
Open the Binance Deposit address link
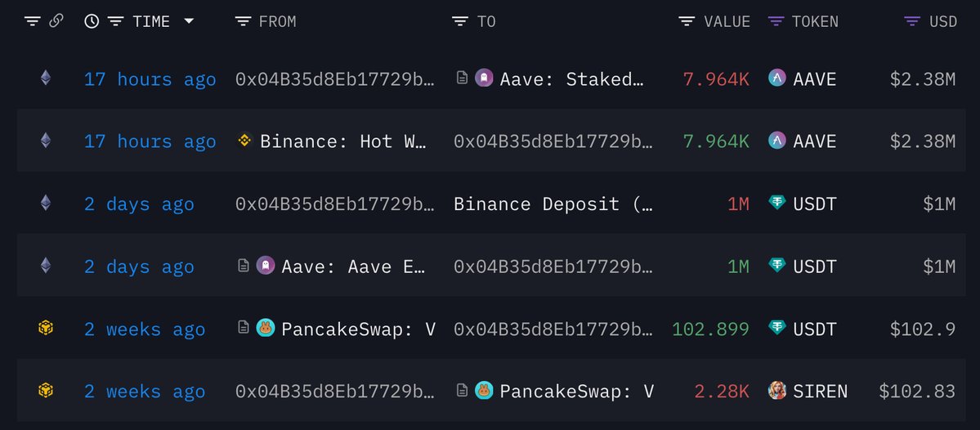pos(553,204)
